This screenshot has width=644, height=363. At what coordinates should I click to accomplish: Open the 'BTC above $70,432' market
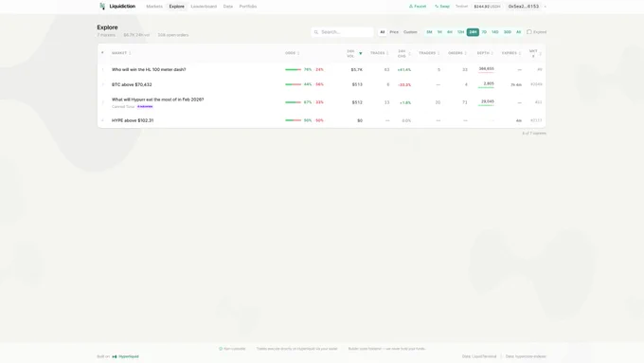[x=132, y=84]
